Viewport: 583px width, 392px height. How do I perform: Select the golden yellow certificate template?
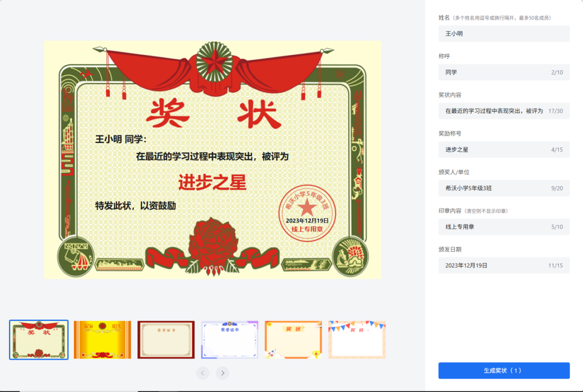pos(102,340)
